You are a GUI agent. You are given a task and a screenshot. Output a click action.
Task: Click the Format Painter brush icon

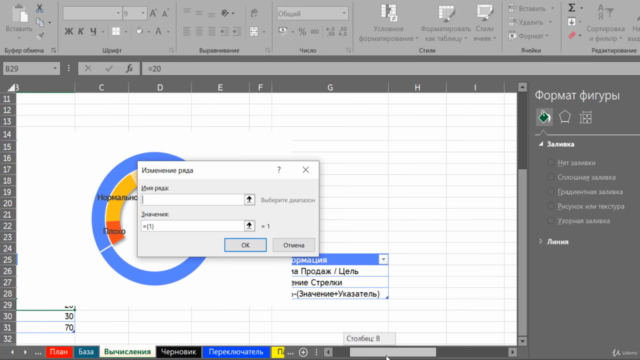(x=40, y=36)
